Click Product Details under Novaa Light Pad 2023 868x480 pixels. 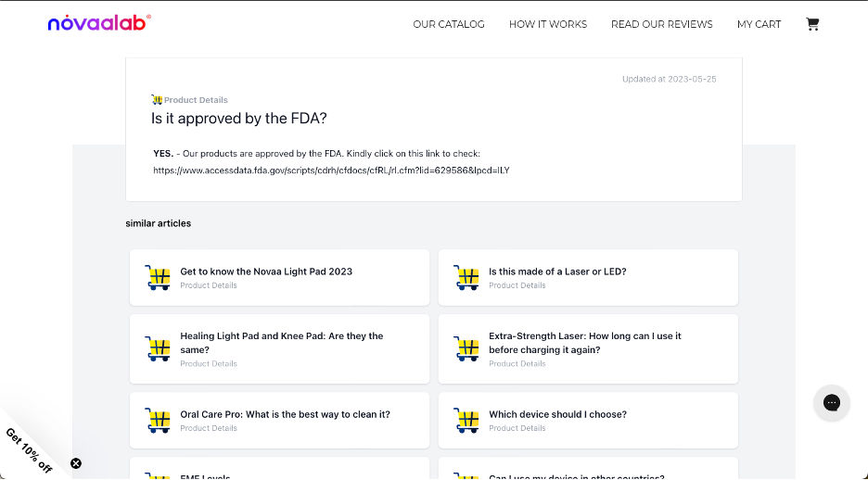click(209, 285)
